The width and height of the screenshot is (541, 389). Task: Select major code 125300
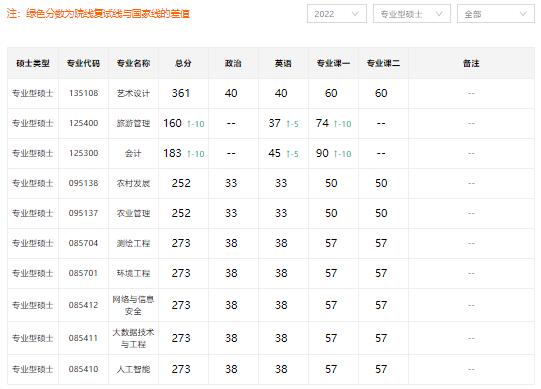click(83, 153)
